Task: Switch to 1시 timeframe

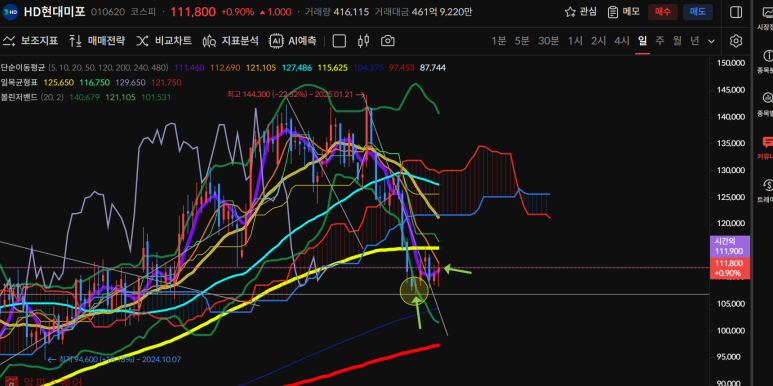Action: click(575, 41)
